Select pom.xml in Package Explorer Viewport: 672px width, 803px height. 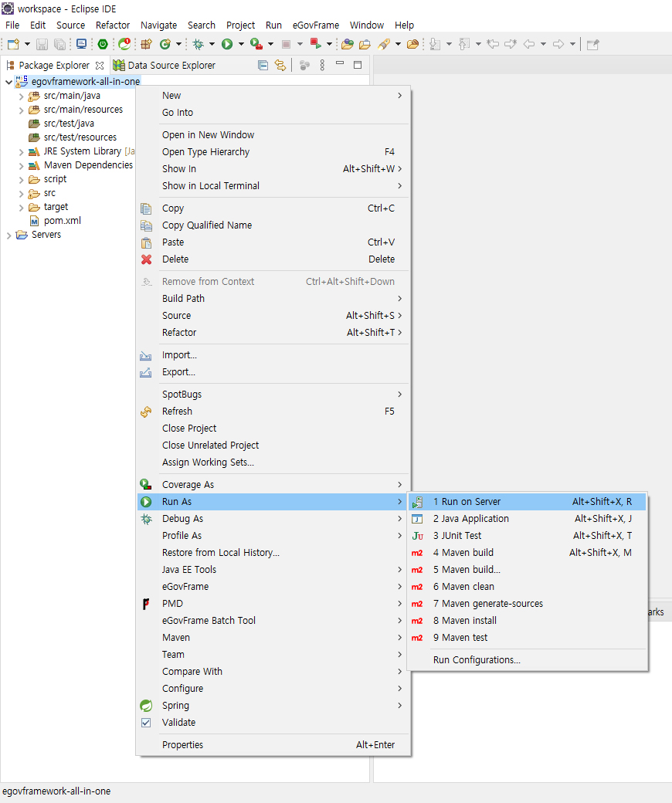click(62, 221)
